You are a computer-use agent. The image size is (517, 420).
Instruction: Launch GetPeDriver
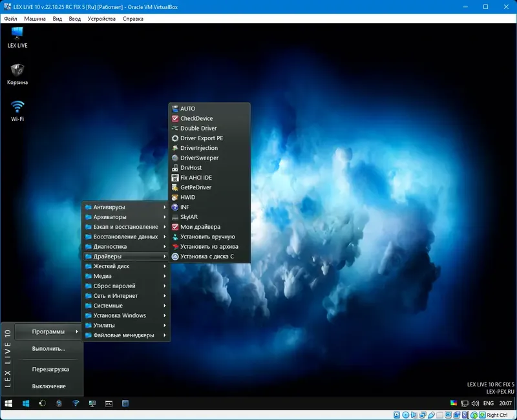(209, 187)
